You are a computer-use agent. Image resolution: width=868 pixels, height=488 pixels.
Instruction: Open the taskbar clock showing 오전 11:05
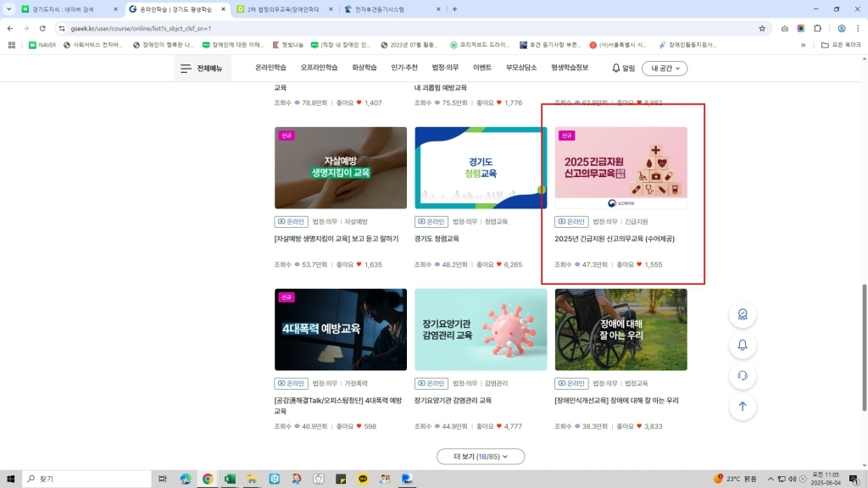(826, 479)
